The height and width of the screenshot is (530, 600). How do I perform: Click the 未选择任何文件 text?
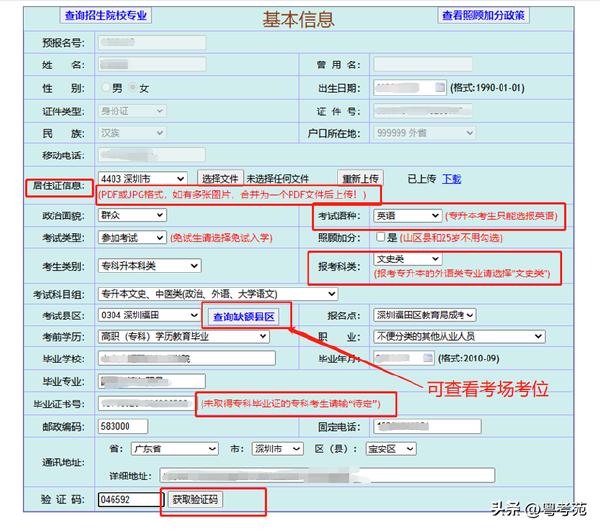(277, 179)
